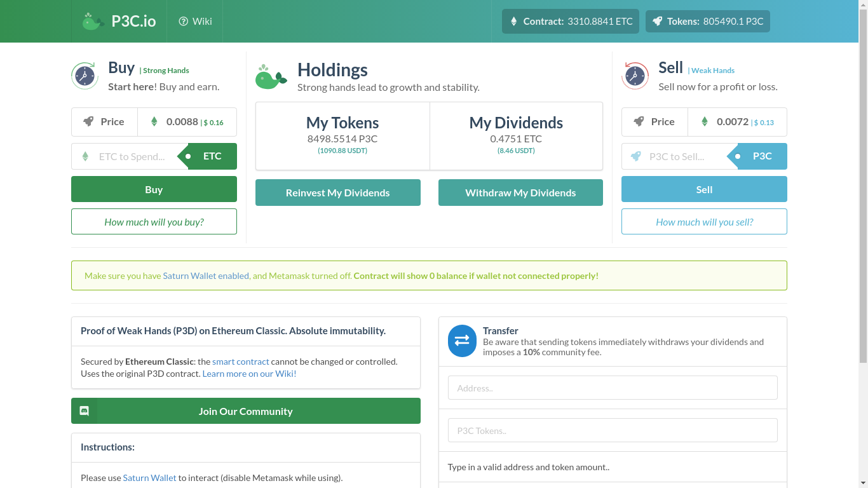Click the sell price 0.0072
This screenshot has height=488, width=868.
click(733, 121)
